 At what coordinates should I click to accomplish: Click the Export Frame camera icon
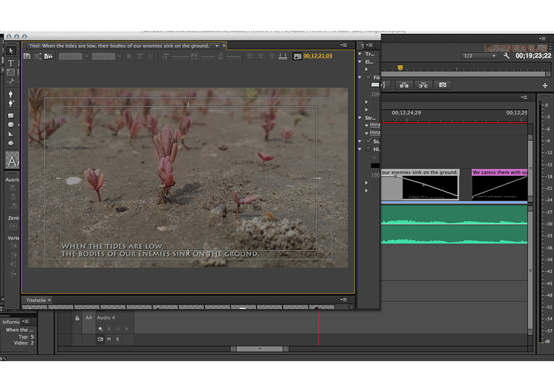pyautogui.click(x=442, y=85)
